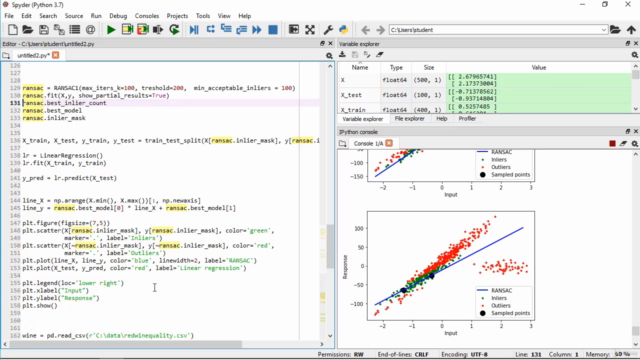Open the Consoles menu
The image size is (640, 360).
pyautogui.click(x=147, y=16)
